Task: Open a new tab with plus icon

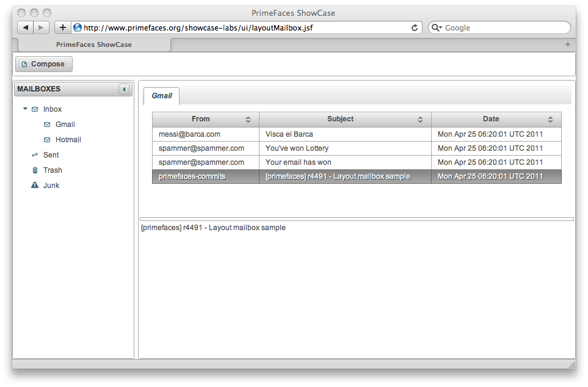Action: point(568,45)
